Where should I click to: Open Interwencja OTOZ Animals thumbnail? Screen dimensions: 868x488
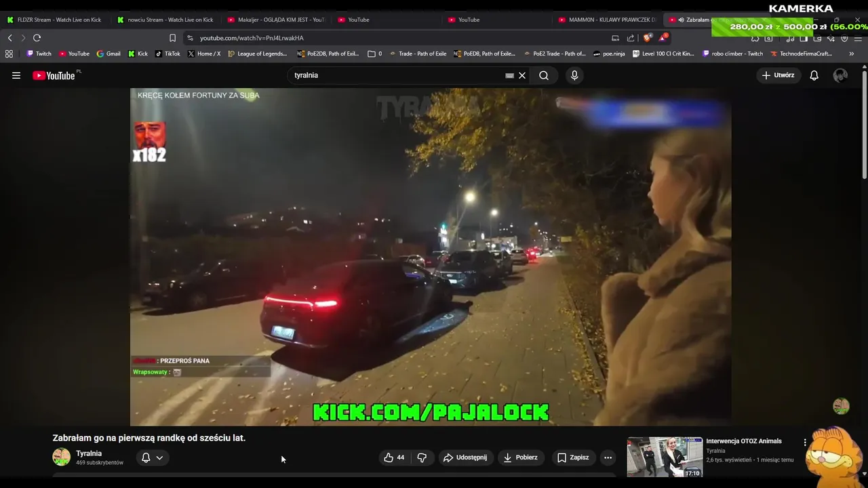[665, 457]
